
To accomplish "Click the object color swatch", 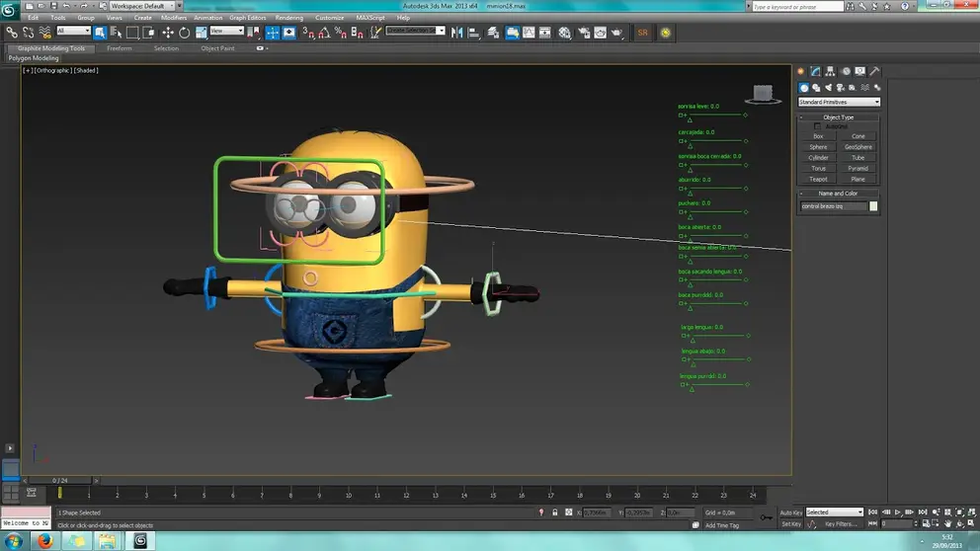I will click(x=873, y=206).
